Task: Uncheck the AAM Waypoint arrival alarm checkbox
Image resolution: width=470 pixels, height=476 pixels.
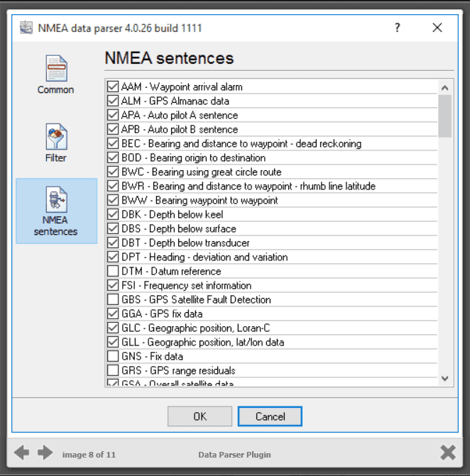Action: pyautogui.click(x=112, y=87)
